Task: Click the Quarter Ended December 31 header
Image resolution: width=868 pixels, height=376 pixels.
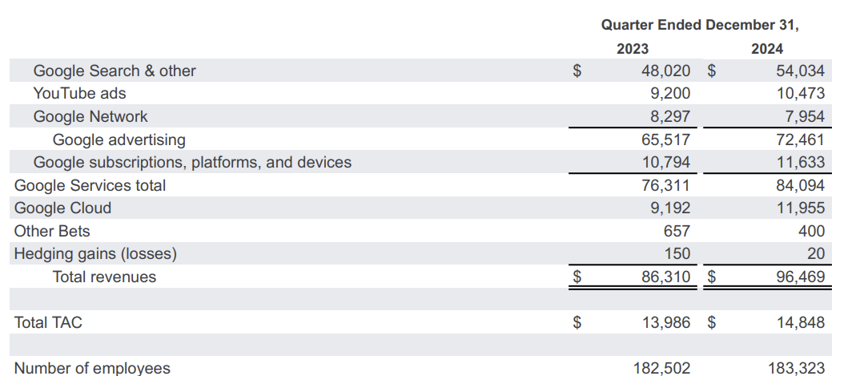Action: click(700, 25)
